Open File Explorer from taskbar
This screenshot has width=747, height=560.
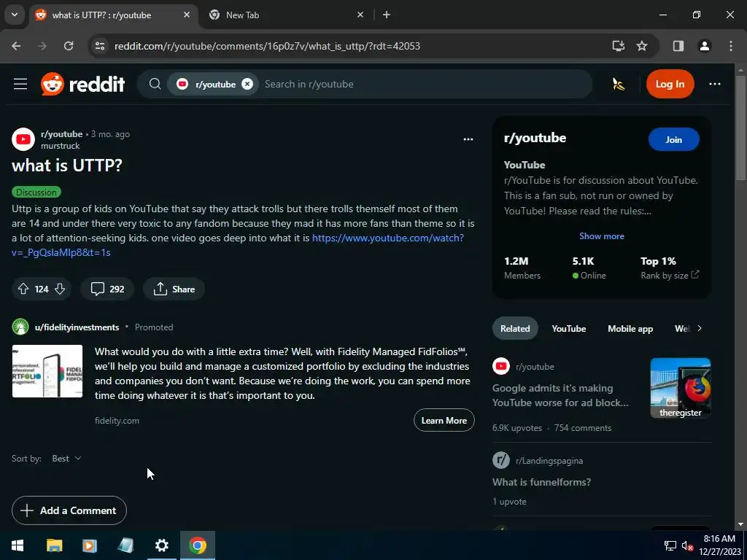click(54, 545)
